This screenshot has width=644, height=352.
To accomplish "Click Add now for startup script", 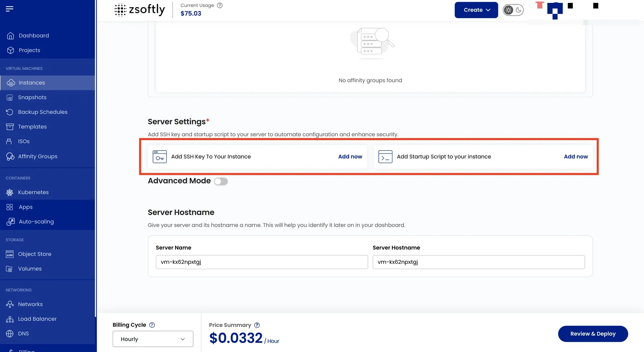I will (x=576, y=157).
